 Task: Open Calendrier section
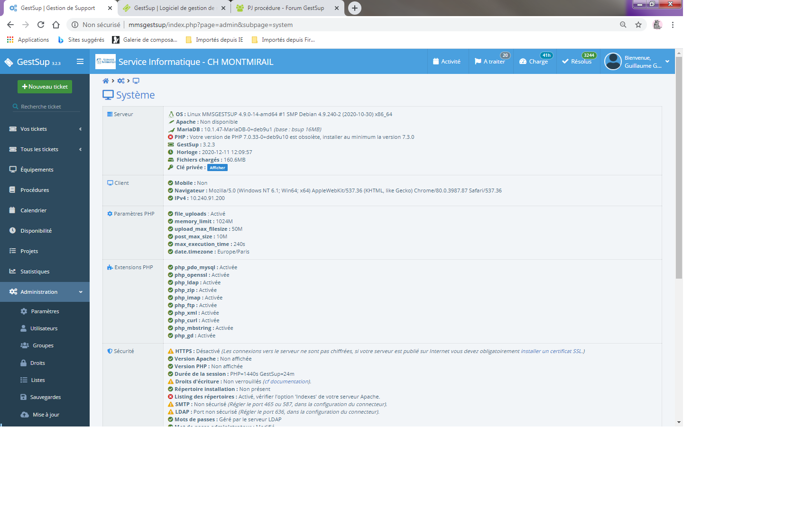[33, 210]
